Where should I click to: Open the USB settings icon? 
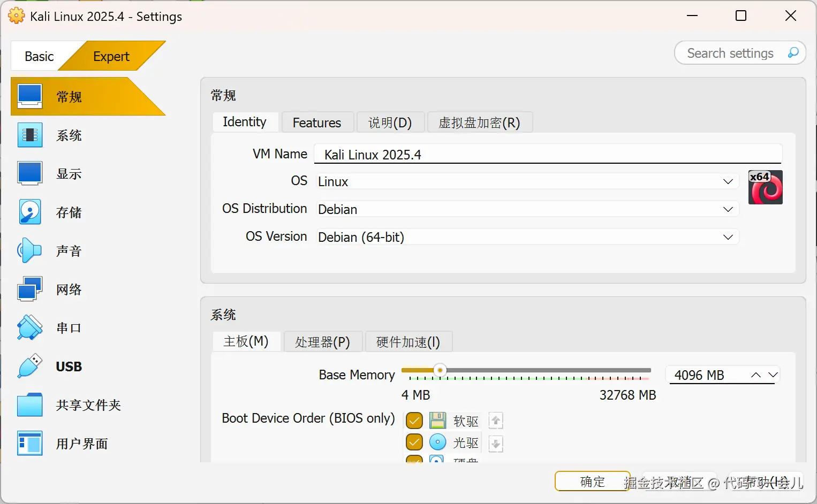[29, 366]
